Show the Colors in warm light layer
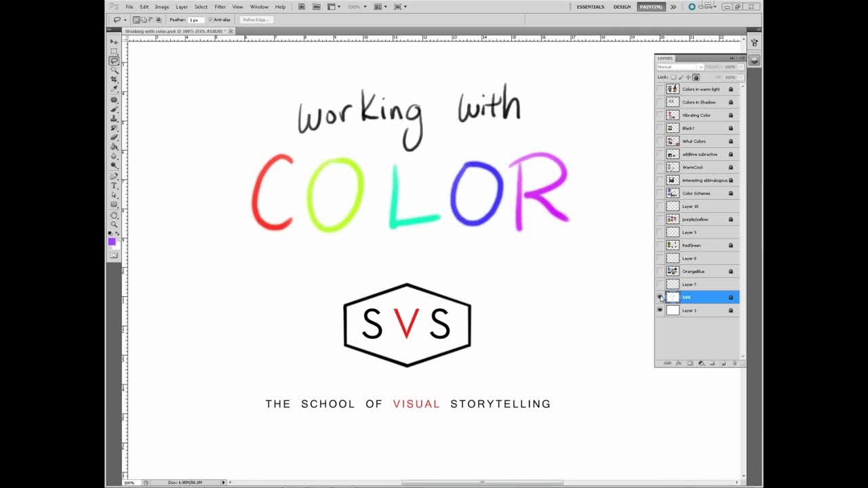 point(660,89)
